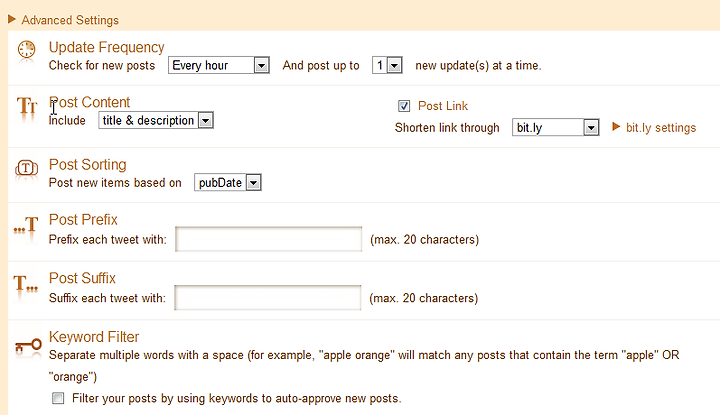This screenshot has width=720, height=415.
Task: Uncheck the Post Link checkbox
Action: [404, 106]
